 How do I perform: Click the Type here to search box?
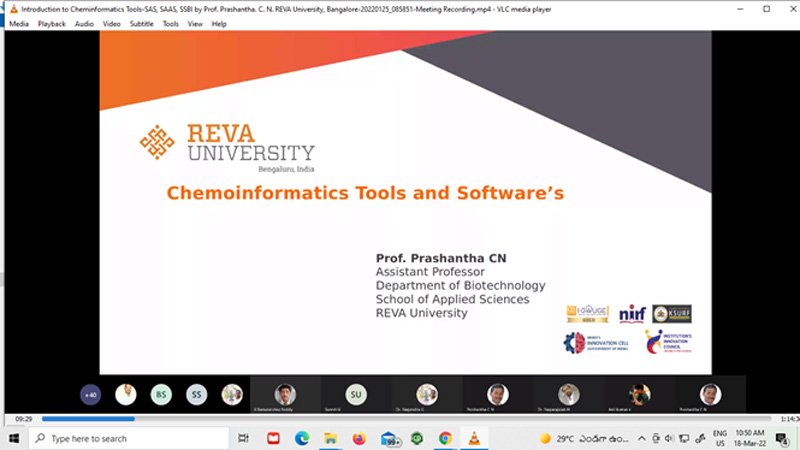pos(129,438)
